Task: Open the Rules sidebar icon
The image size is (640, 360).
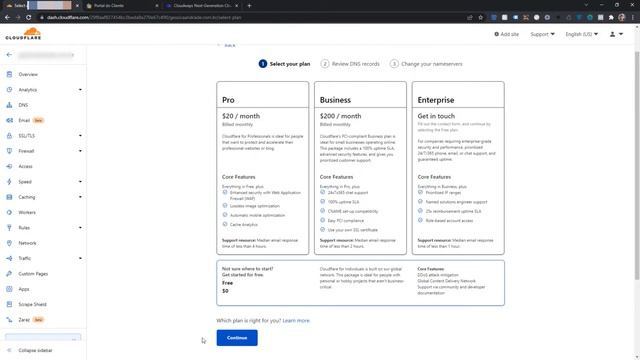Action: click(x=9, y=227)
